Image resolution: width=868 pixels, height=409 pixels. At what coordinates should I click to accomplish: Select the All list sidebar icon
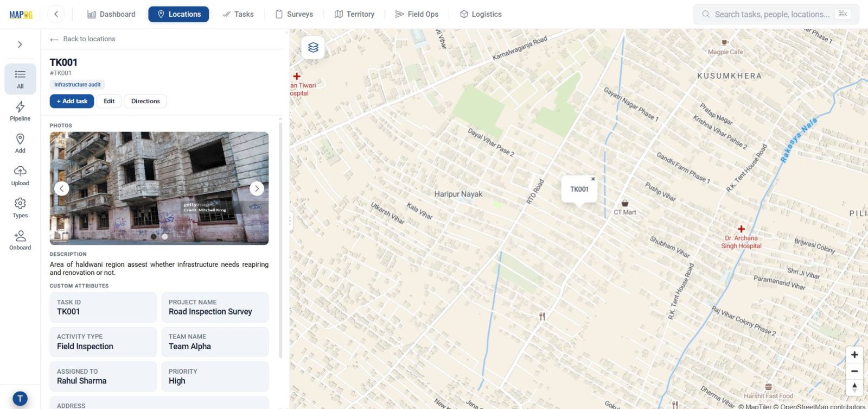[x=20, y=79]
